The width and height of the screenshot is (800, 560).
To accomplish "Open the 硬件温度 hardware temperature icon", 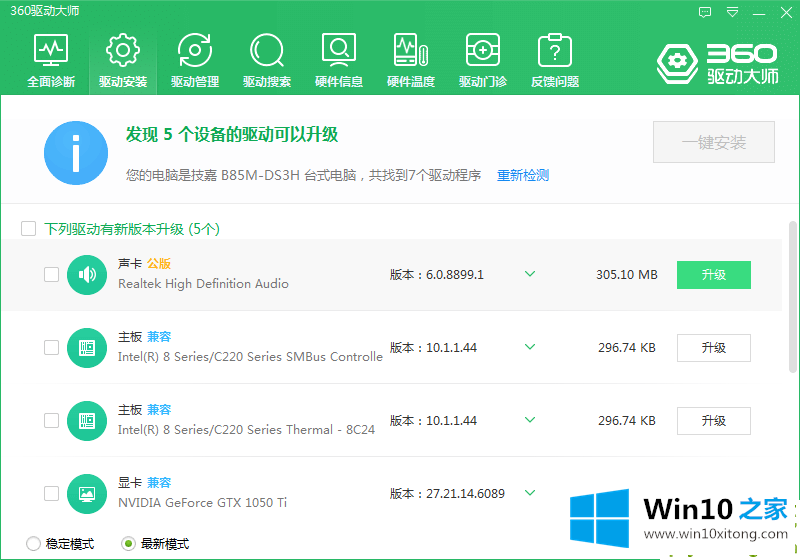I will [411, 50].
